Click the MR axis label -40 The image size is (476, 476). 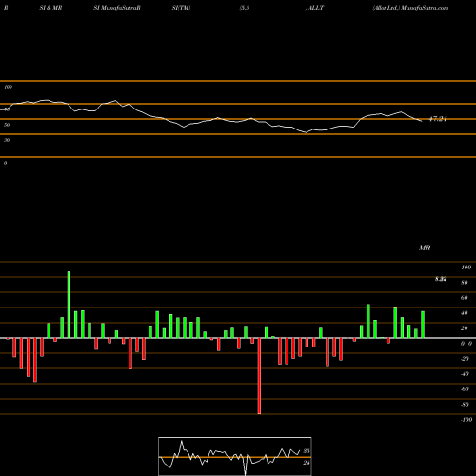coord(465,374)
